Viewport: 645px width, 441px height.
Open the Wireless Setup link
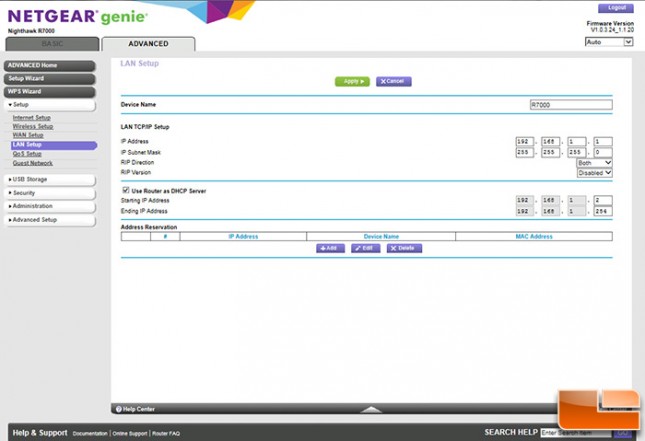coord(33,127)
